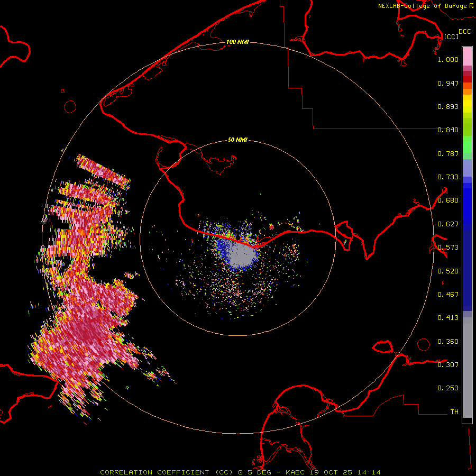Click the [CC] units label
This screenshot has width=476, height=476.
451,36
